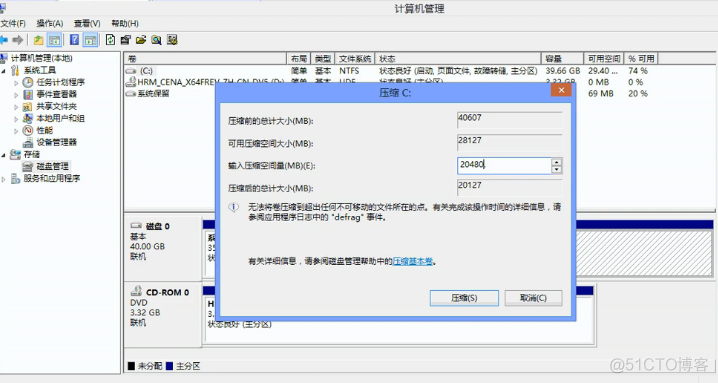Image resolution: width=718 pixels, height=383 pixels.
Task: Click the 输入压缩空间量 input field
Action: pyautogui.click(x=504, y=165)
